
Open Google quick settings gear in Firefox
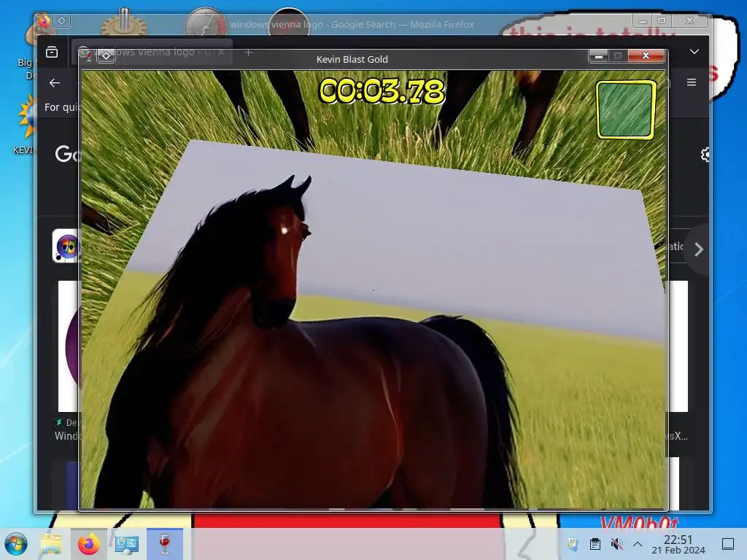[x=706, y=155]
